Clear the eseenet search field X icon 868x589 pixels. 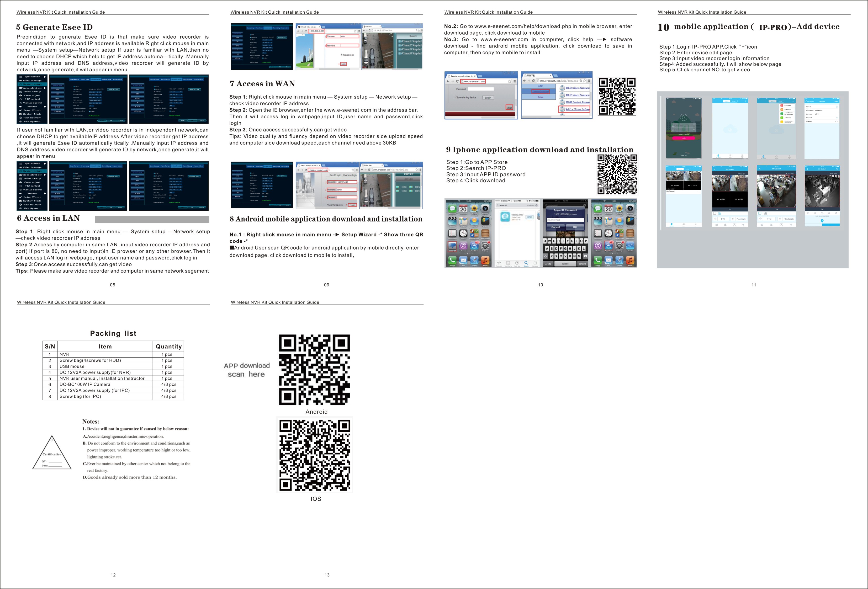point(536,205)
